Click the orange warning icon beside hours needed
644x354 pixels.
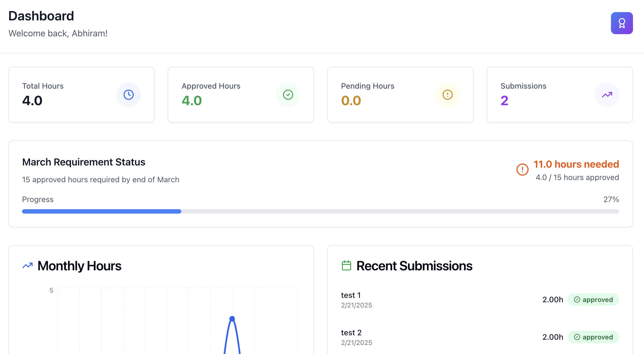[x=522, y=170]
